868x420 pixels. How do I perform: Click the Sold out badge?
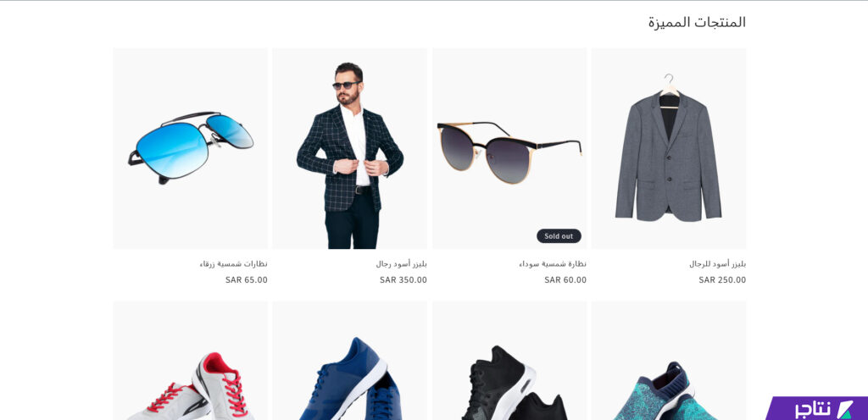(559, 236)
